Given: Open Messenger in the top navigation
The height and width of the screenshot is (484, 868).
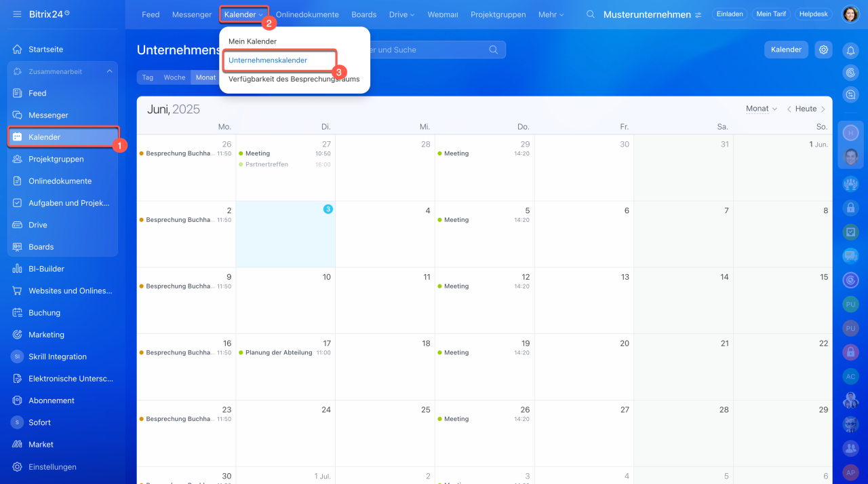Looking at the screenshot, I should (x=192, y=15).
